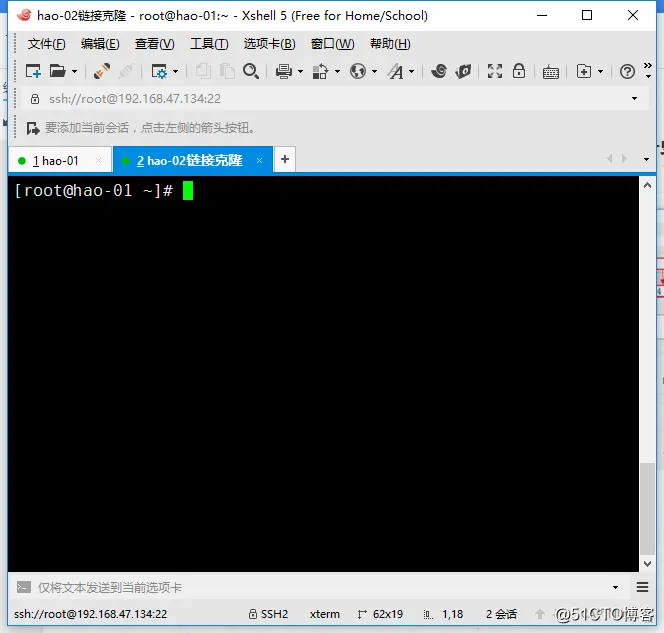Open the 工具(T) menu

click(x=209, y=44)
